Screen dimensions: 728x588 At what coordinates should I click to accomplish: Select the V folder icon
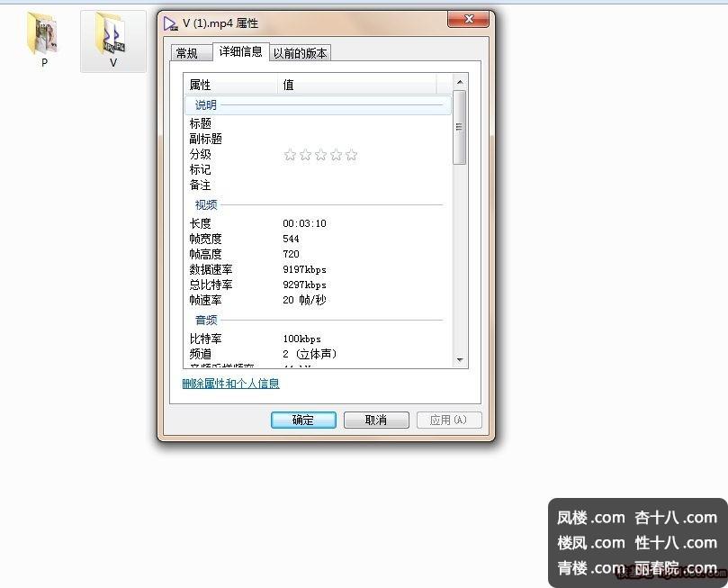[112, 36]
